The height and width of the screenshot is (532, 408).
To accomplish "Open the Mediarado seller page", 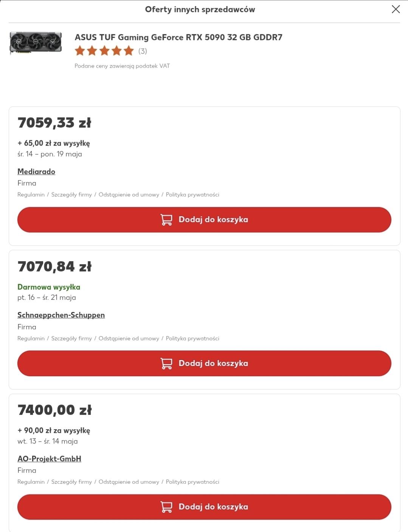I will (36, 172).
